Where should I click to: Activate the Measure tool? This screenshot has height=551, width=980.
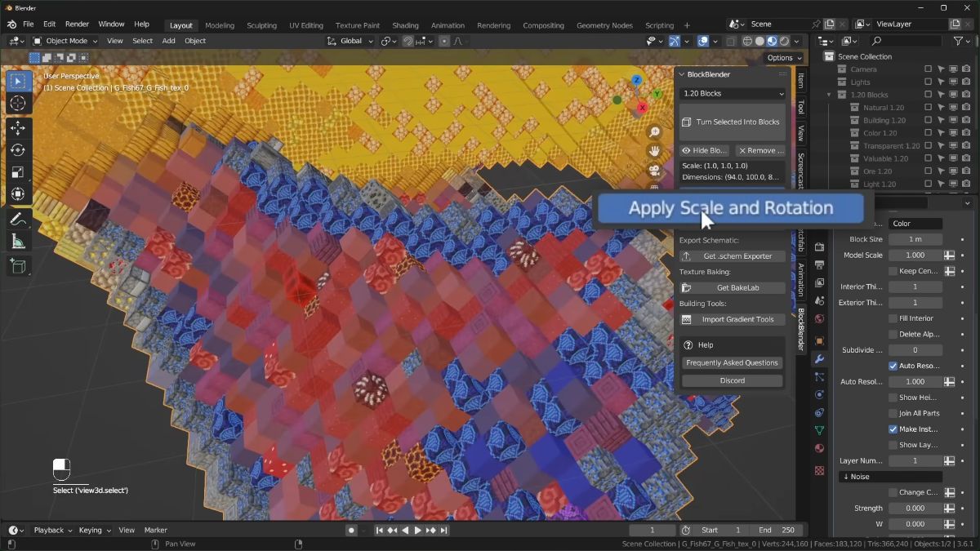18,241
